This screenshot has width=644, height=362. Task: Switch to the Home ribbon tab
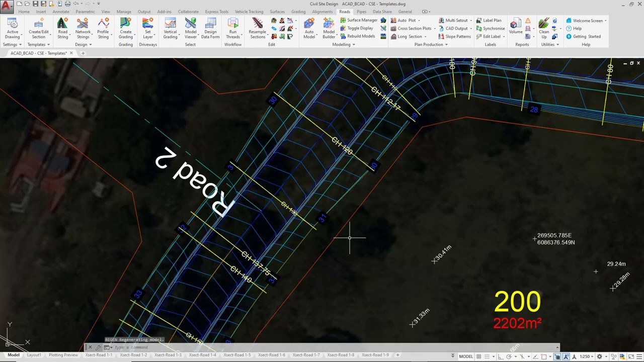(24, 12)
